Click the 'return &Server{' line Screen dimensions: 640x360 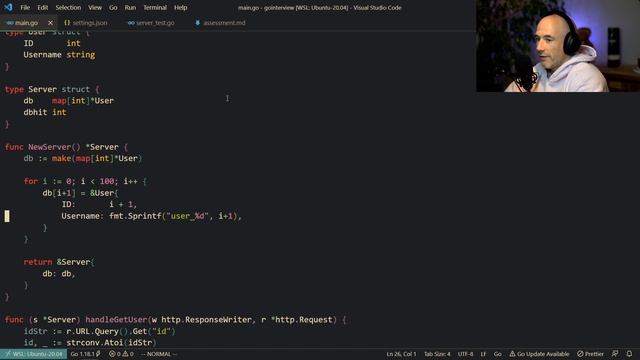(59, 262)
